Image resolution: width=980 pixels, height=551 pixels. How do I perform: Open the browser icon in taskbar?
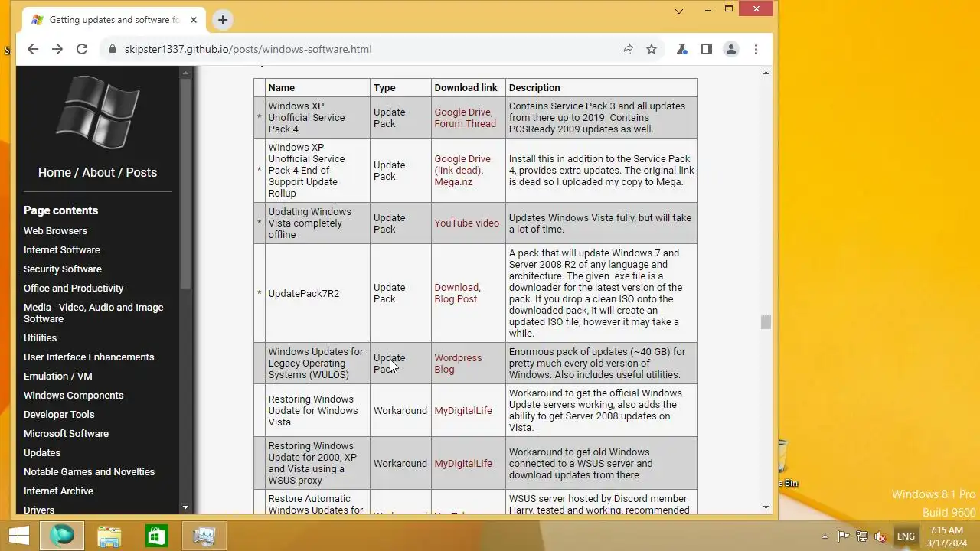coord(62,535)
